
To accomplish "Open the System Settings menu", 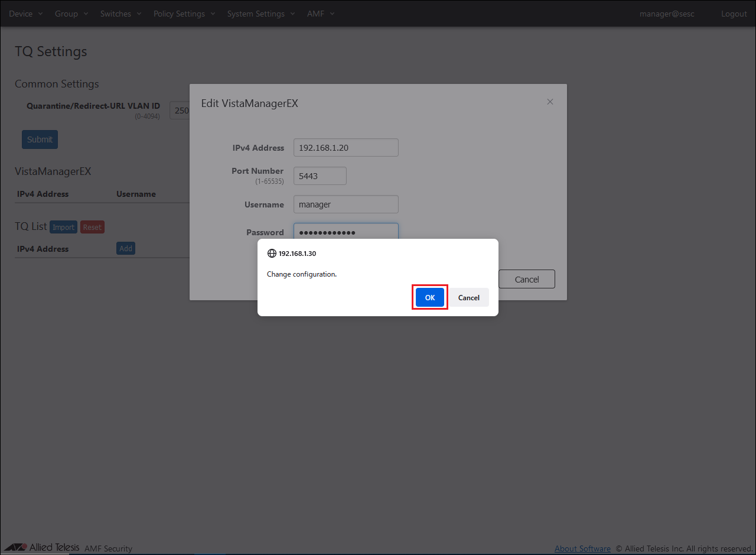I will click(260, 14).
